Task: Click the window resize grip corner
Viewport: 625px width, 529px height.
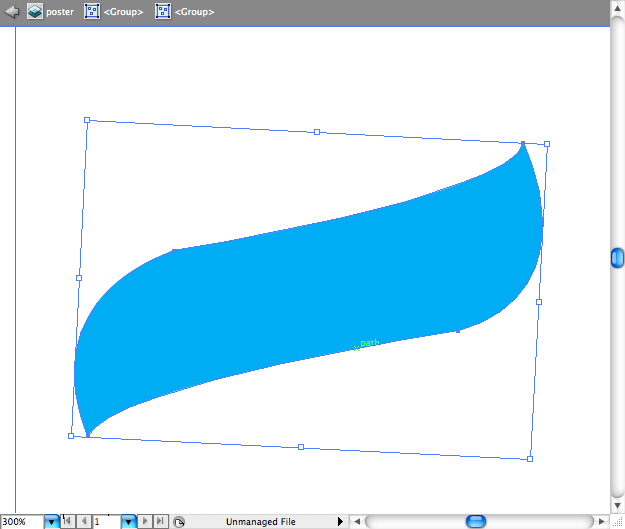Action: point(617,522)
